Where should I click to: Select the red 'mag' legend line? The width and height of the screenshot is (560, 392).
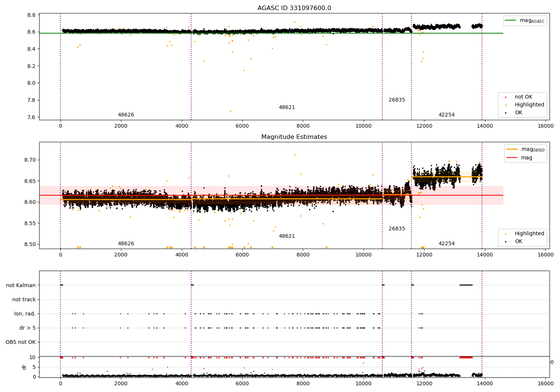(512, 158)
